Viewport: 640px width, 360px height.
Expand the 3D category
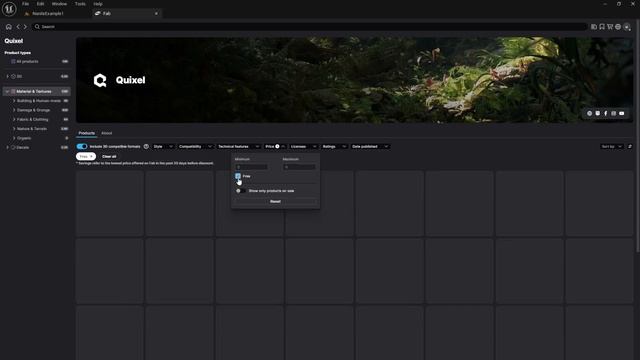point(7,76)
